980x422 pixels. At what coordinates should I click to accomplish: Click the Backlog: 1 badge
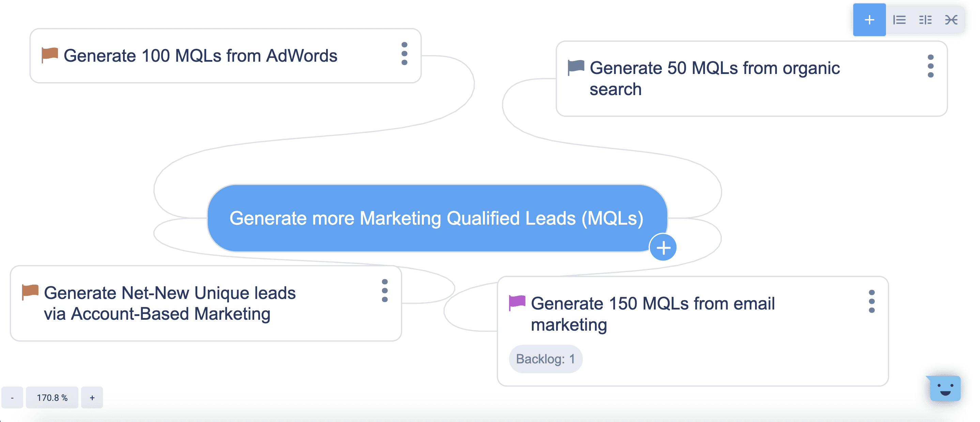[546, 359]
